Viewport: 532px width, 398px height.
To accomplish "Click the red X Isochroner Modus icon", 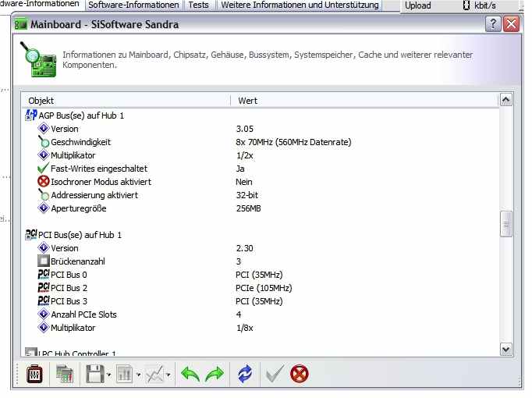I will point(44,182).
